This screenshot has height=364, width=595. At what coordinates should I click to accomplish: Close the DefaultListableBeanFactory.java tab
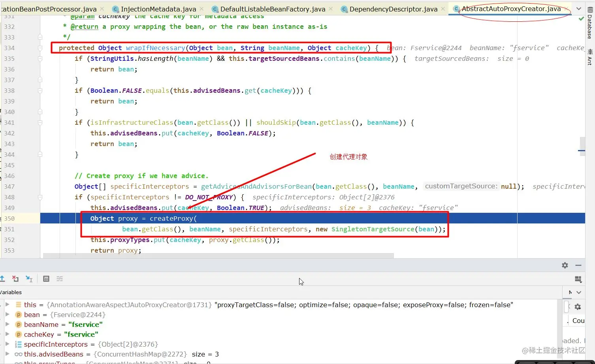click(331, 9)
